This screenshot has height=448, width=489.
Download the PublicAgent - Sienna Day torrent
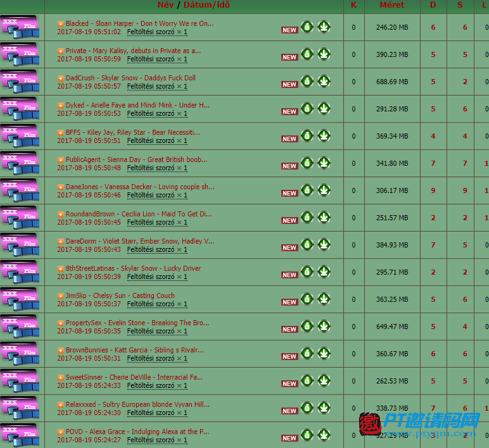[324, 163]
